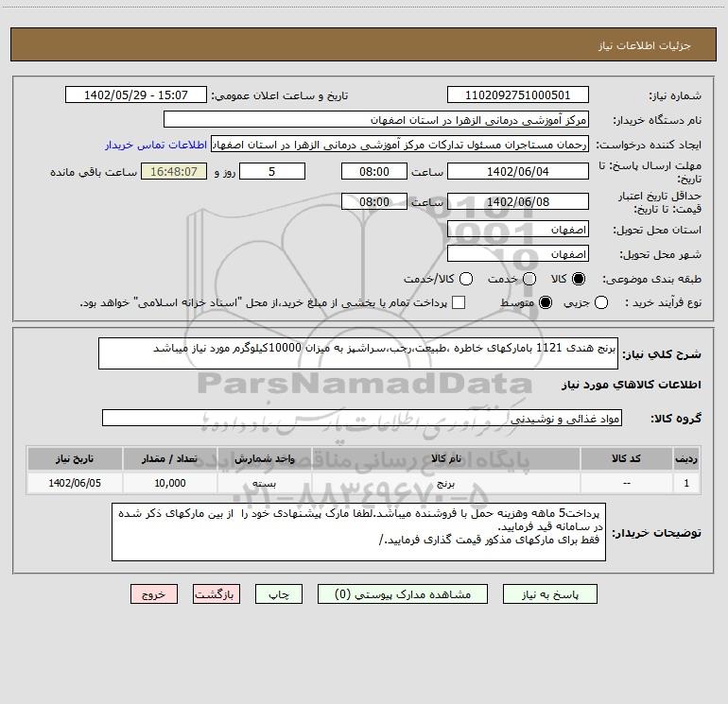Click the response deadline time 08:00 field
728x704 pixels.
click(374, 171)
